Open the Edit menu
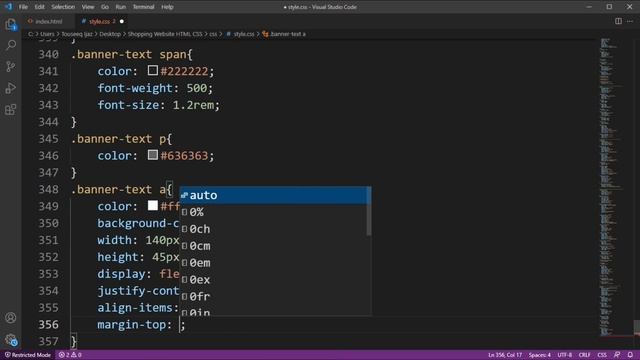640x360 pixels. click(39, 7)
